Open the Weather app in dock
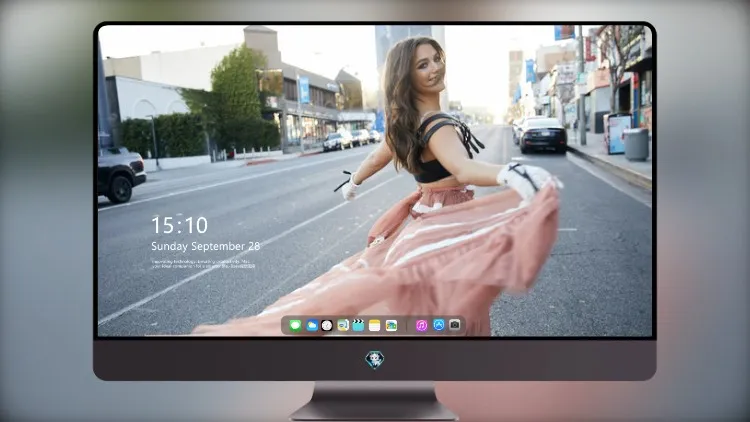The height and width of the screenshot is (422, 750). tap(312, 326)
